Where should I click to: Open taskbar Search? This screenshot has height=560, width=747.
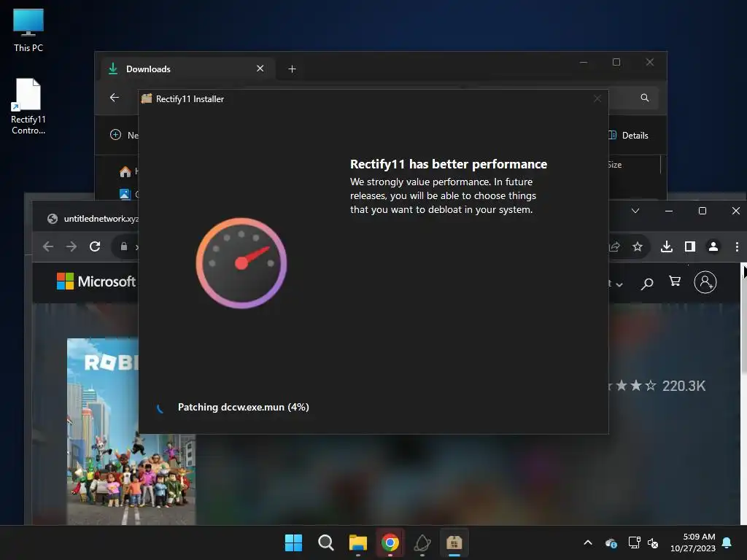click(326, 542)
